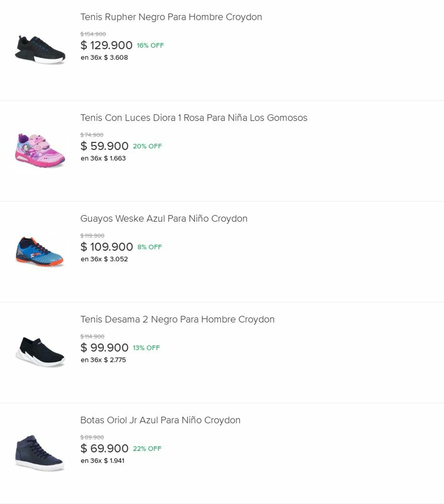Click Tenis Con Luces Diora 1 Rosa title
Viewport: 444px width, 504px height.
pos(194,118)
